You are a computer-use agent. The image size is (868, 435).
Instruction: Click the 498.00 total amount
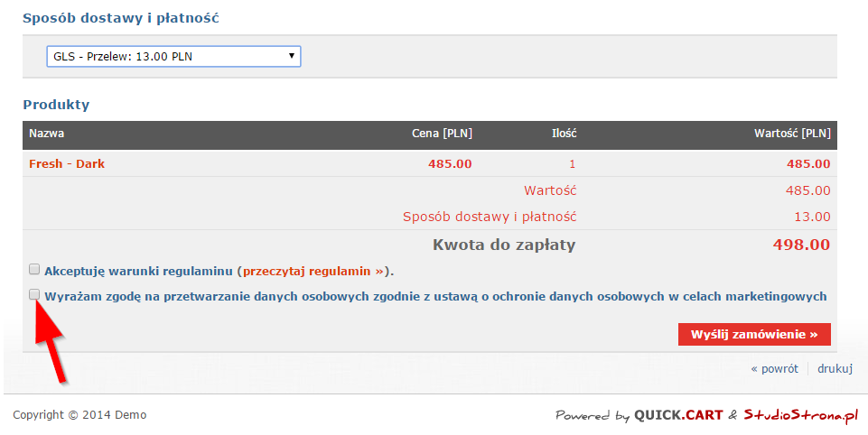pos(801,245)
